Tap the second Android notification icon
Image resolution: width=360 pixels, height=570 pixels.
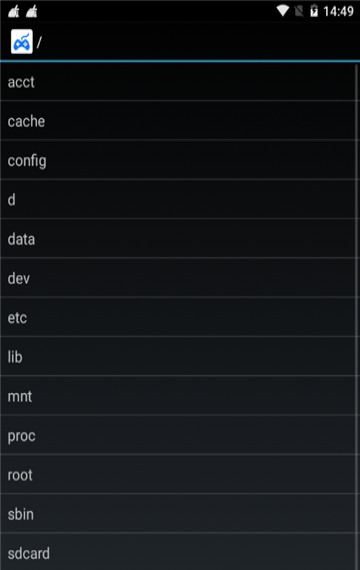tap(32, 11)
